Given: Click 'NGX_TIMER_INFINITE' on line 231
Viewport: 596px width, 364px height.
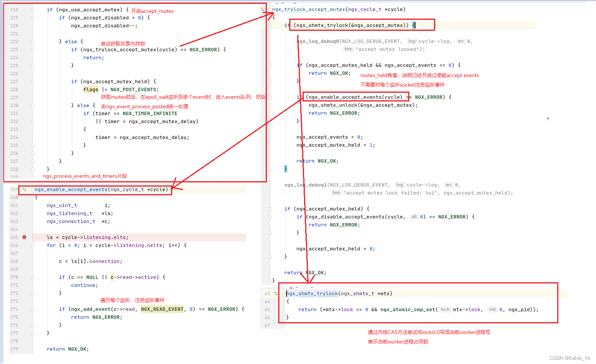Looking at the screenshot, I should click(150, 114).
